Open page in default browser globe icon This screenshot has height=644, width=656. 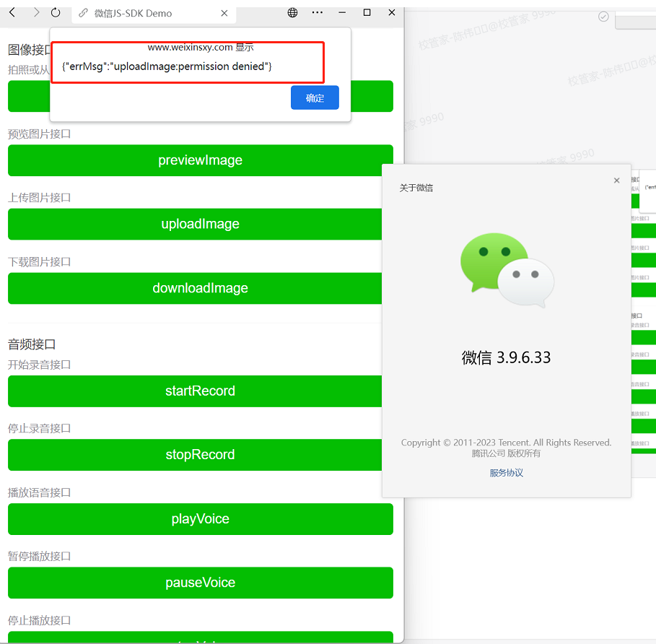(x=292, y=12)
